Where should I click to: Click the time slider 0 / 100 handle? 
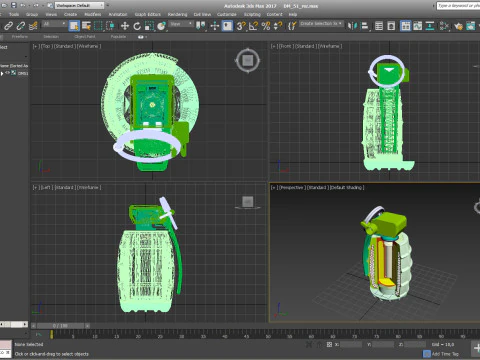[x=60, y=326]
